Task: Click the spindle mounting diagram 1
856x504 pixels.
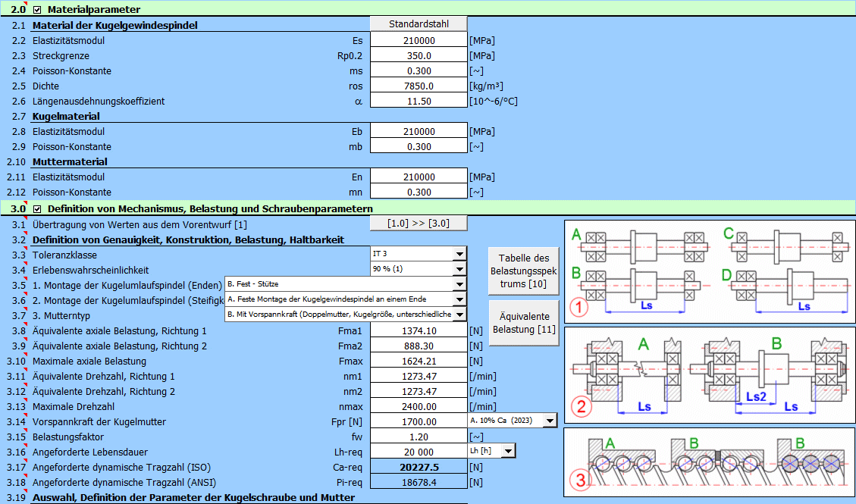Action: click(x=710, y=271)
